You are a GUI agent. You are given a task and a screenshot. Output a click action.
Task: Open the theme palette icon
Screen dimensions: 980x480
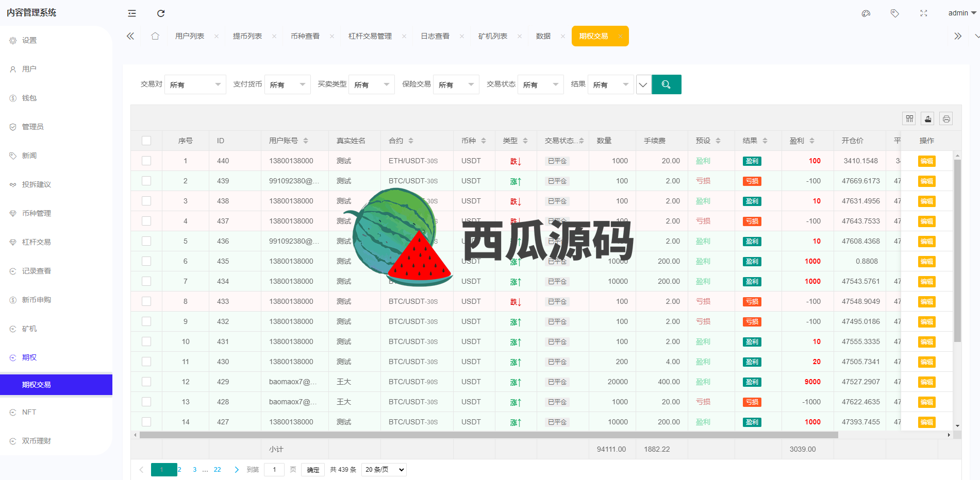pyautogui.click(x=866, y=13)
